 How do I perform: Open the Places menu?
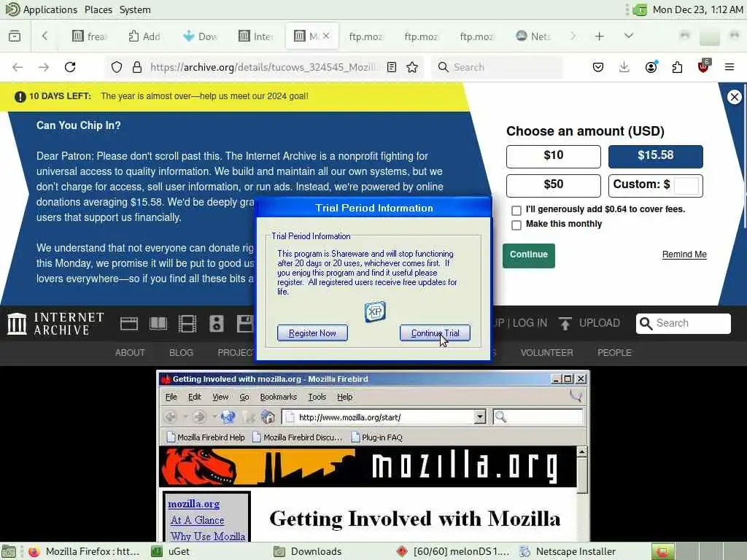pos(98,9)
